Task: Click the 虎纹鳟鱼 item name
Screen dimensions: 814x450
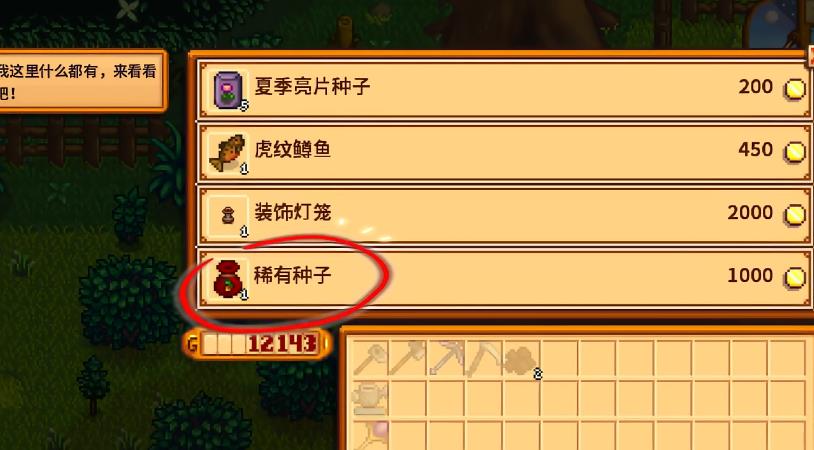Action: [292, 149]
